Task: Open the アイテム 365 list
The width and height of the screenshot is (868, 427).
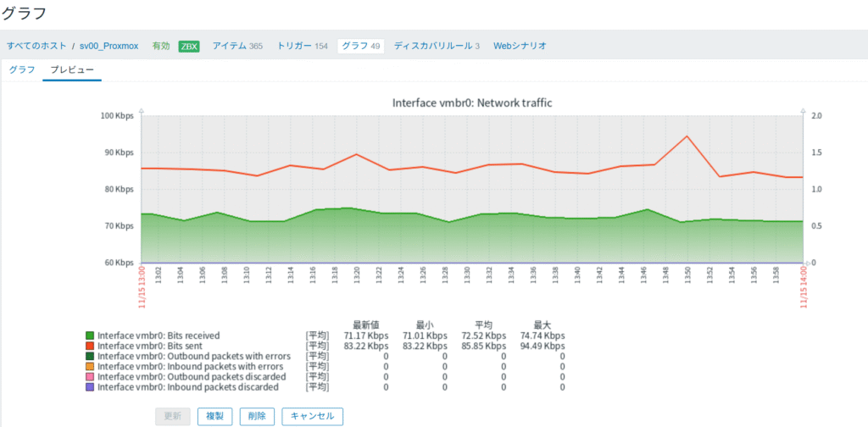Action: pos(236,46)
